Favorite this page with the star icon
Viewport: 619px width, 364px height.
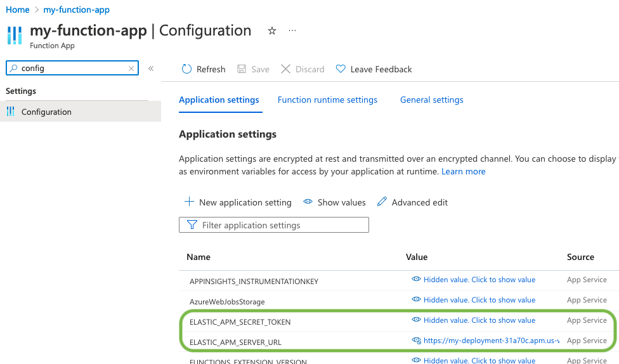[x=272, y=30]
